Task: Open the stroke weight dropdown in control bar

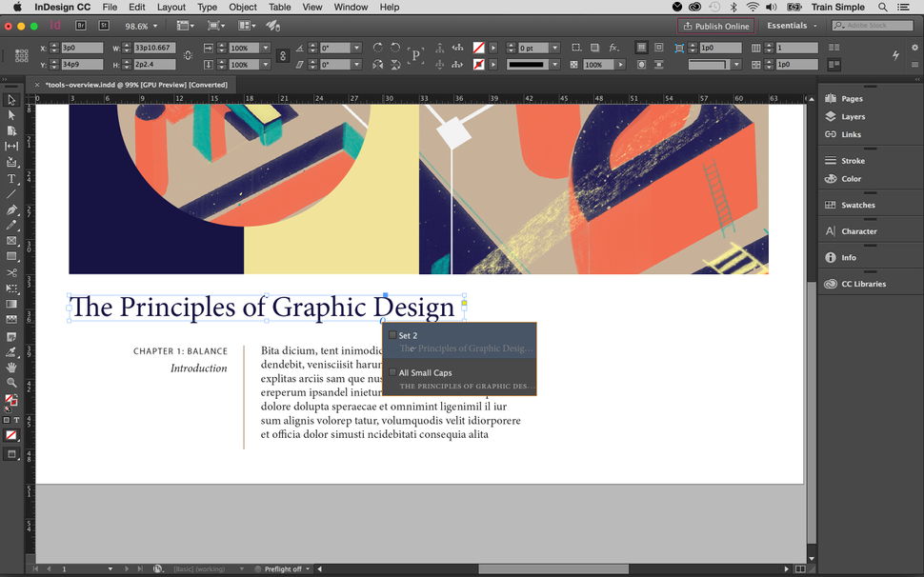Action: point(555,46)
